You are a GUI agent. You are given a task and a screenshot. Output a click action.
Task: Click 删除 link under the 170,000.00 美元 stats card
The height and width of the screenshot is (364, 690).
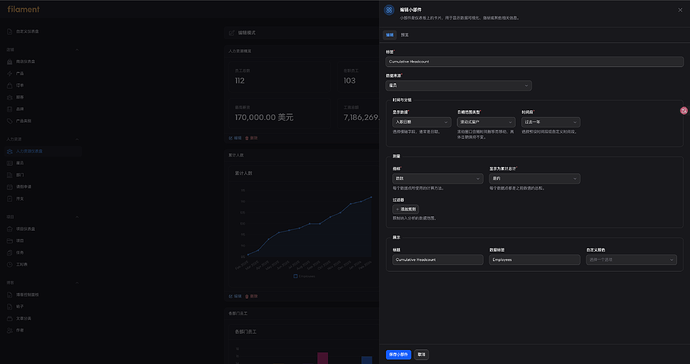pyautogui.click(x=251, y=138)
